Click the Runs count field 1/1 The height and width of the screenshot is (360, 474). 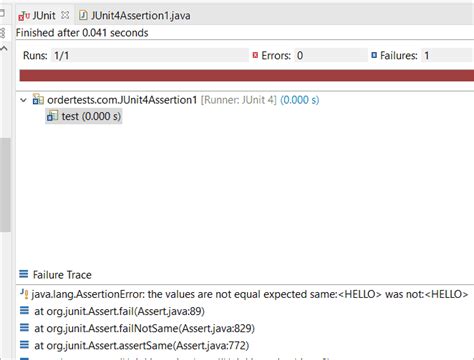click(150, 55)
